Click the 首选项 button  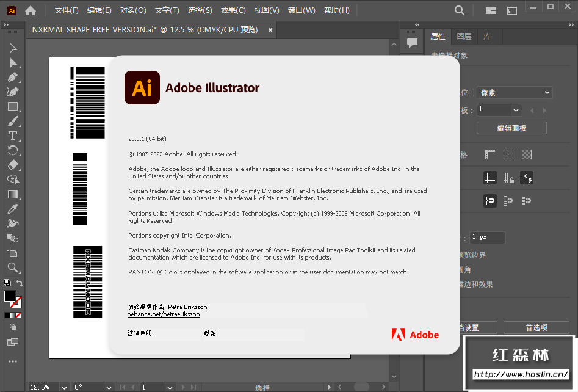point(536,327)
